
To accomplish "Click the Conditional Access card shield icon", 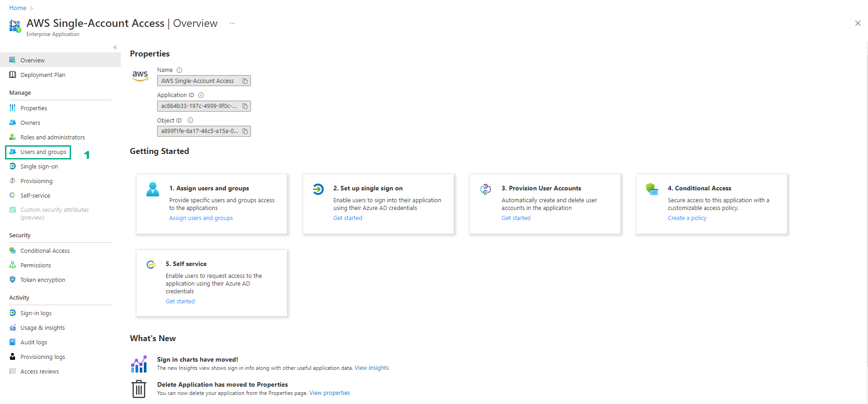I will 652,189.
